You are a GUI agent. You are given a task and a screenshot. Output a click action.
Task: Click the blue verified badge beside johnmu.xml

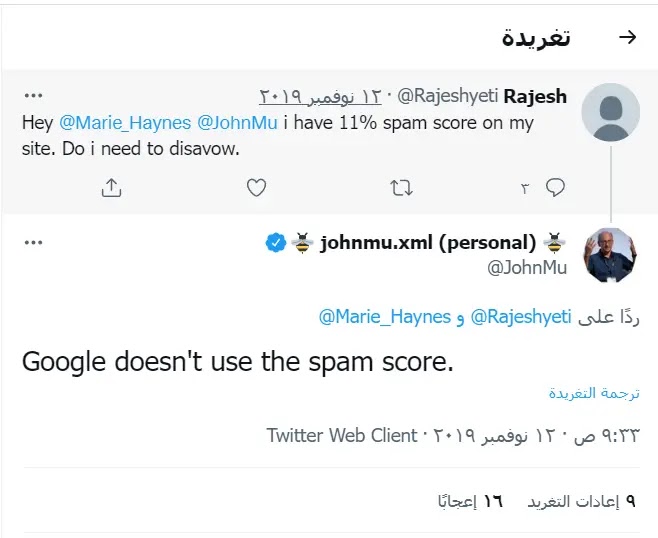[275, 243]
